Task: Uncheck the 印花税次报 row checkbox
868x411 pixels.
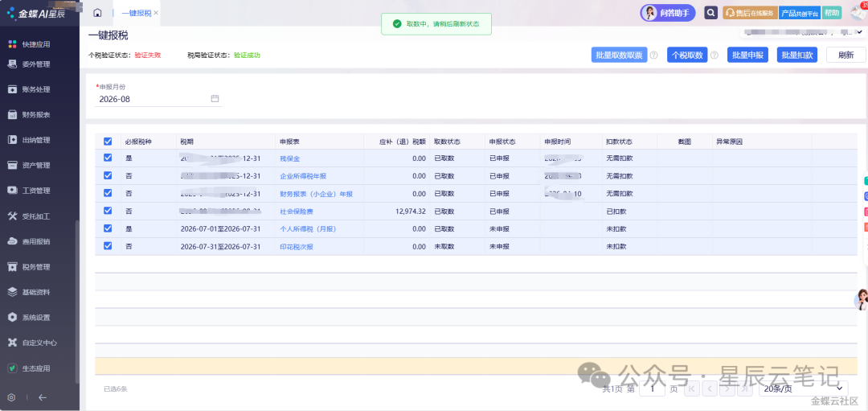Action: [x=108, y=246]
